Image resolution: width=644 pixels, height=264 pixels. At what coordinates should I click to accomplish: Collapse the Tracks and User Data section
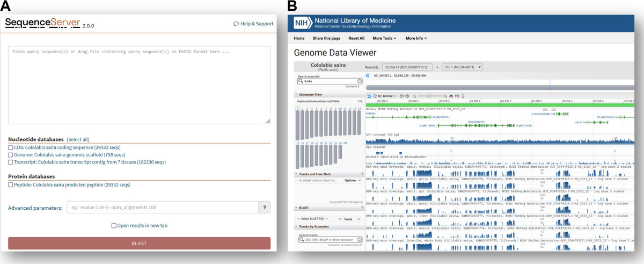point(296,174)
